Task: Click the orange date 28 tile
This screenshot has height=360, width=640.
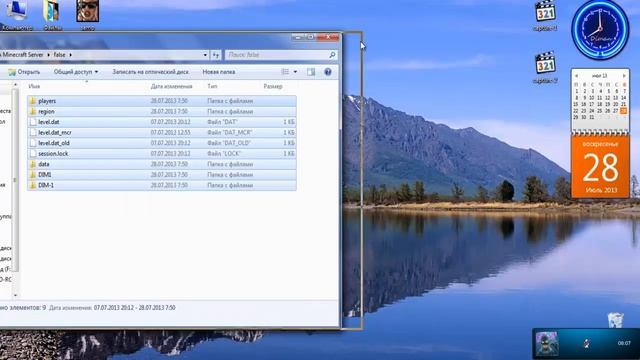Action: point(600,167)
